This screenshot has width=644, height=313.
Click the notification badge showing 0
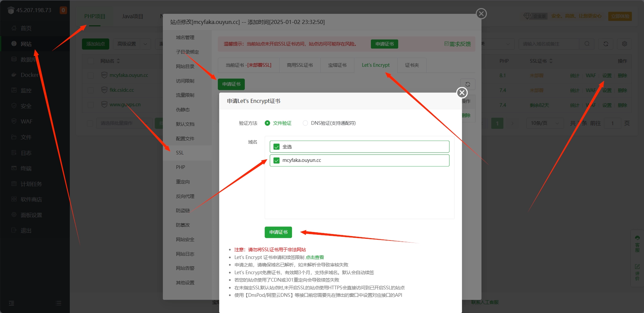(x=63, y=10)
